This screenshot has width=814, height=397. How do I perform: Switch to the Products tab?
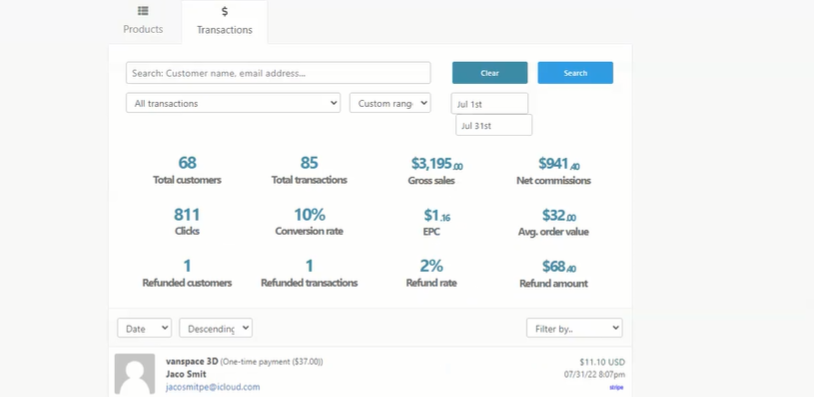143,22
